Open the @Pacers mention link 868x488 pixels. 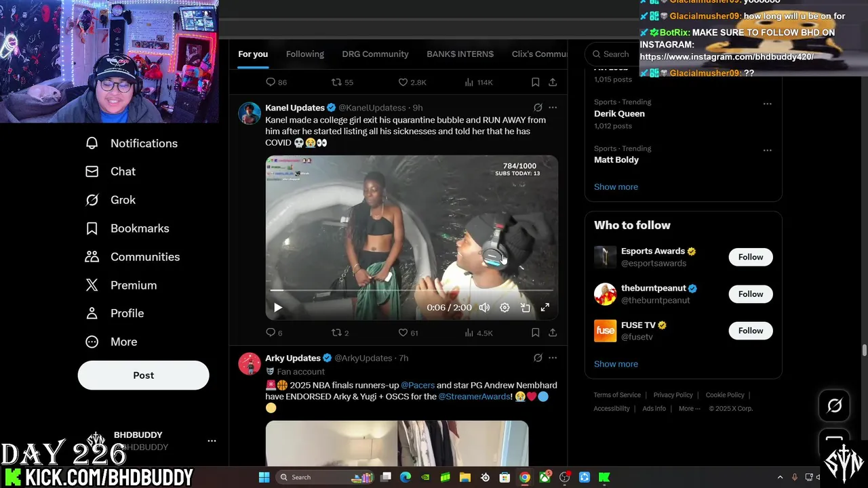(418, 385)
